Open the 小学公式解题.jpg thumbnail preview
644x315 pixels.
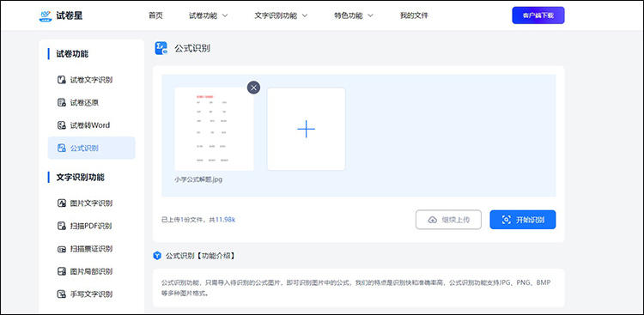pyautogui.click(x=214, y=129)
